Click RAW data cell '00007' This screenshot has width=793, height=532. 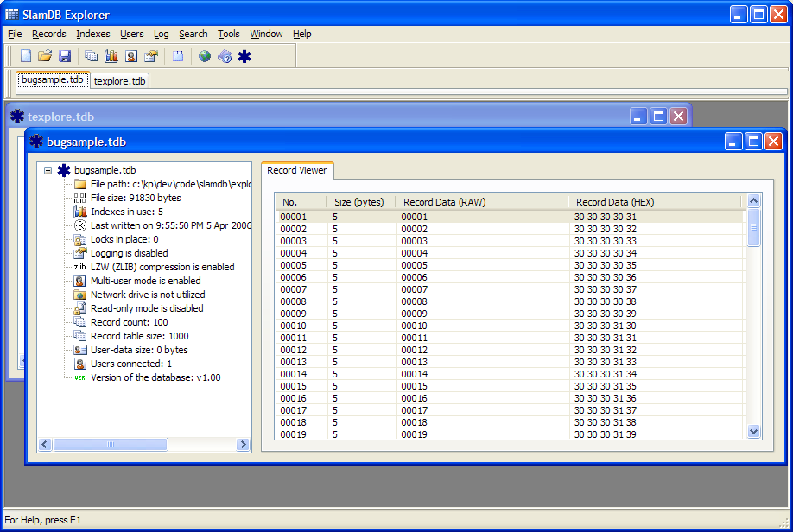(x=414, y=289)
